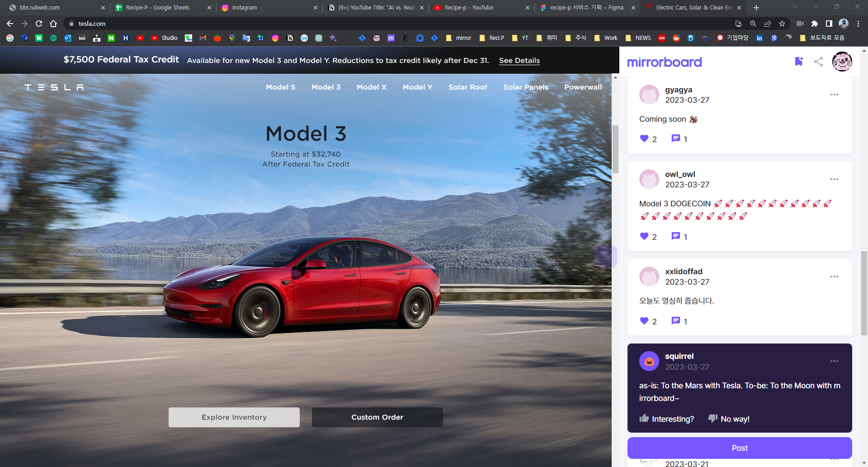Image resolution: width=868 pixels, height=467 pixels.
Task: Click the zoom magnifier icon in address bar
Action: [x=753, y=24]
